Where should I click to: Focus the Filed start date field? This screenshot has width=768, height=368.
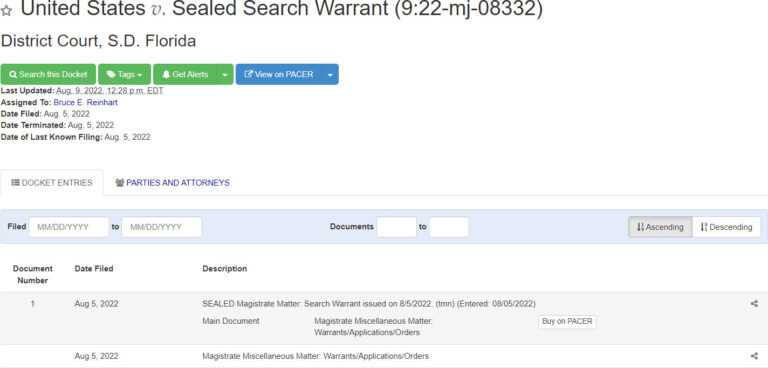[x=69, y=227]
